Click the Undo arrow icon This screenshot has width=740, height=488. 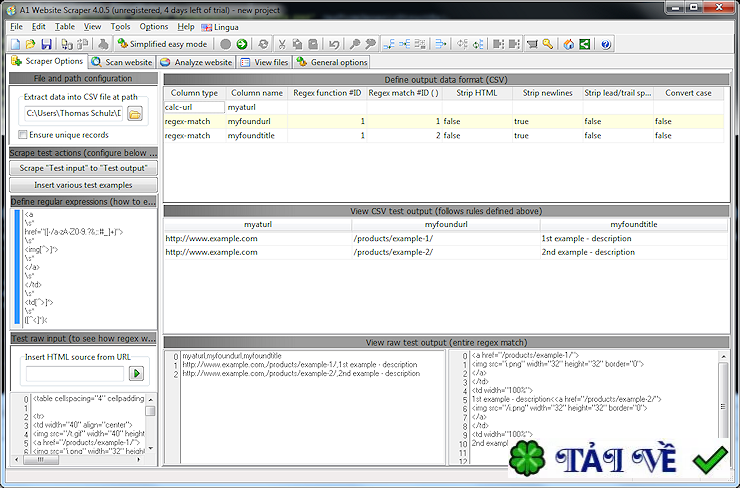pos(334,44)
